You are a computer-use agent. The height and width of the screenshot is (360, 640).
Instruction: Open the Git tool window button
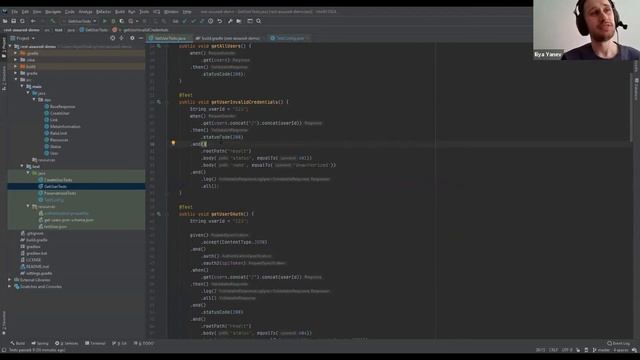(119, 343)
